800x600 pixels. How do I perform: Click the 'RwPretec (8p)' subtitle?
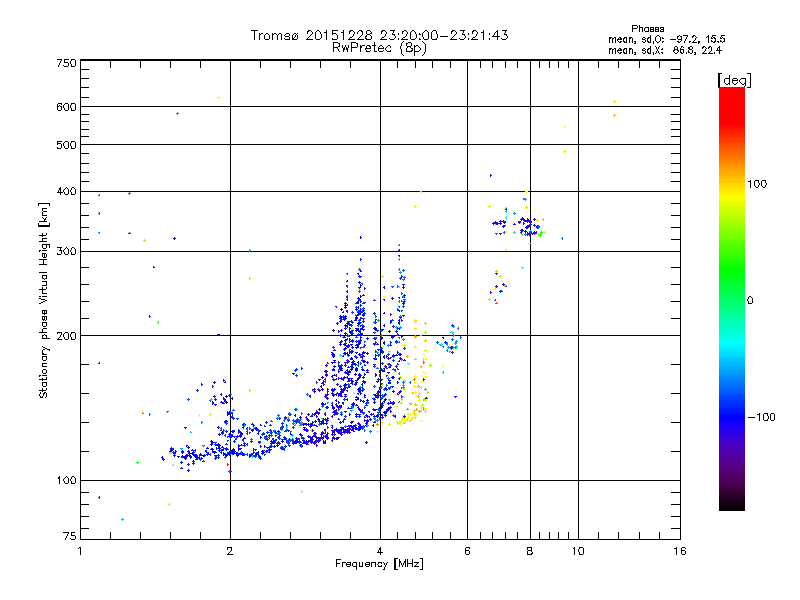pyautogui.click(x=379, y=48)
